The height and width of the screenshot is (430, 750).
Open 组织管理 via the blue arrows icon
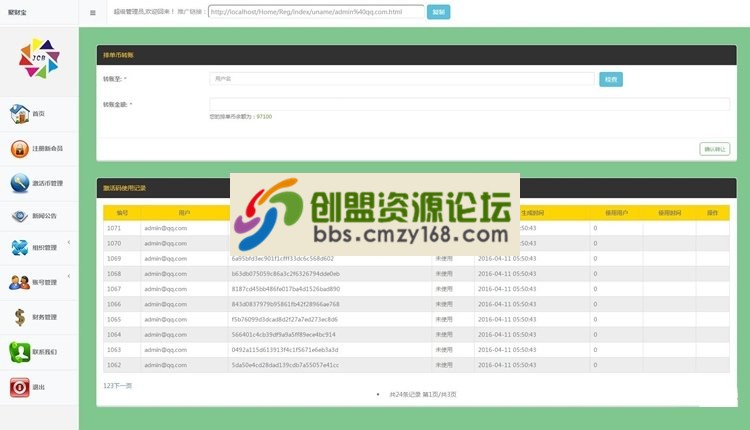[20, 247]
